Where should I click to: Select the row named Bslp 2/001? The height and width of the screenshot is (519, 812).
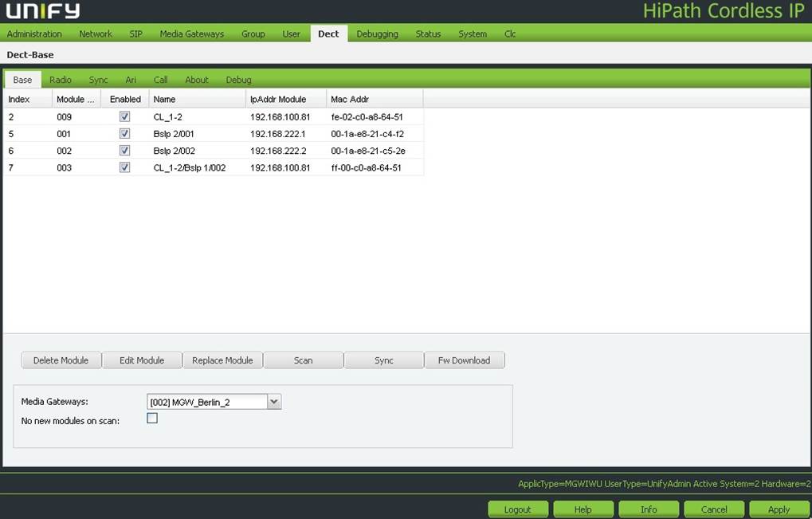[x=214, y=134]
